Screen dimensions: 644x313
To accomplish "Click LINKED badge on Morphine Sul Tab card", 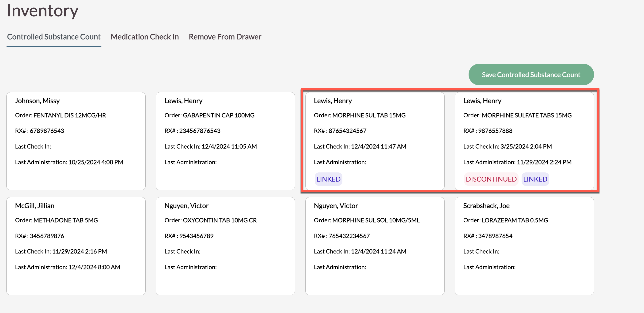I will 328,179.
